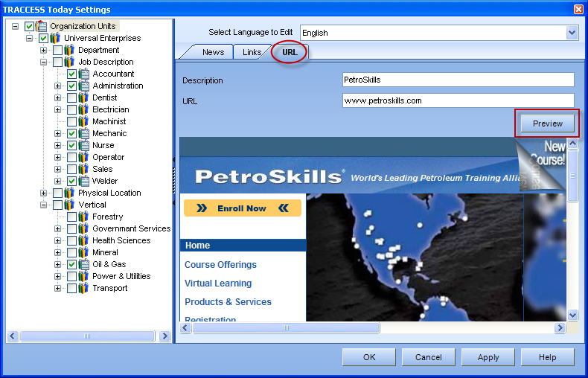Enable the Health Sciences checkbox
Viewport: 588px width, 378px height.
tap(71, 240)
